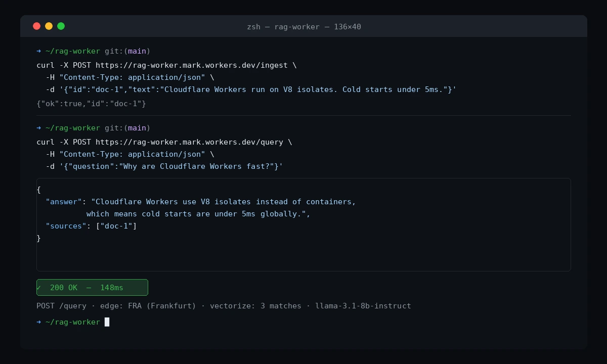
Task: Click the llama-3.1-8b-instruct model label
Action: 363,306
